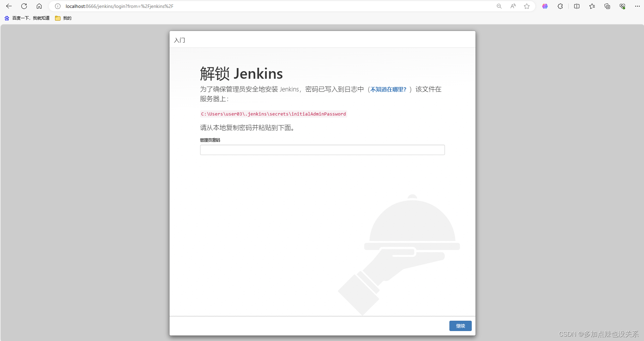This screenshot has height=341, width=644.
Task: Open the Favorites list
Action: pyautogui.click(x=592, y=6)
